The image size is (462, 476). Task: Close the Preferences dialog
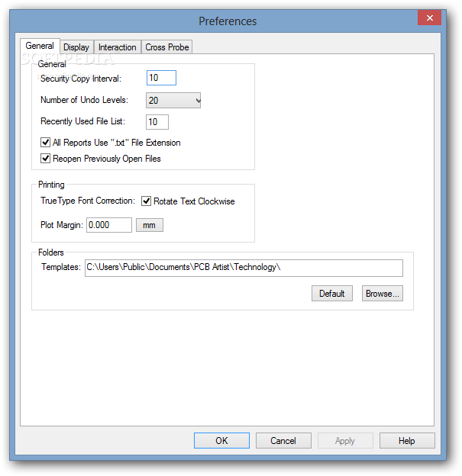[x=429, y=18]
